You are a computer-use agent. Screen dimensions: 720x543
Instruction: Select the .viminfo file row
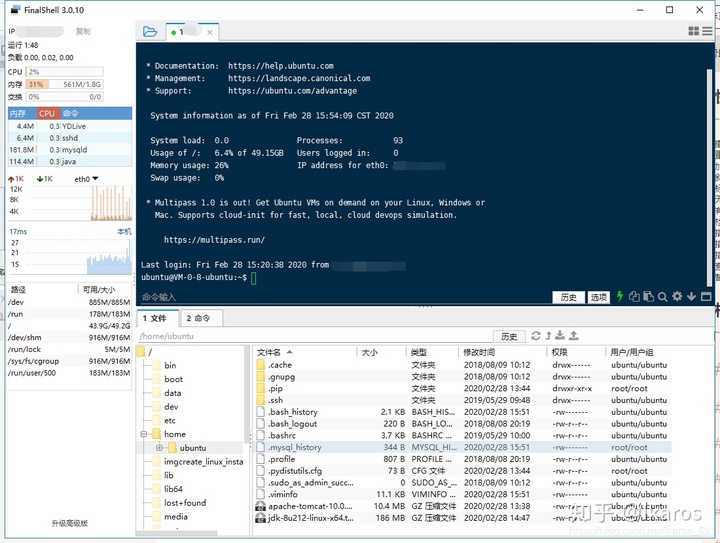click(x=461, y=494)
